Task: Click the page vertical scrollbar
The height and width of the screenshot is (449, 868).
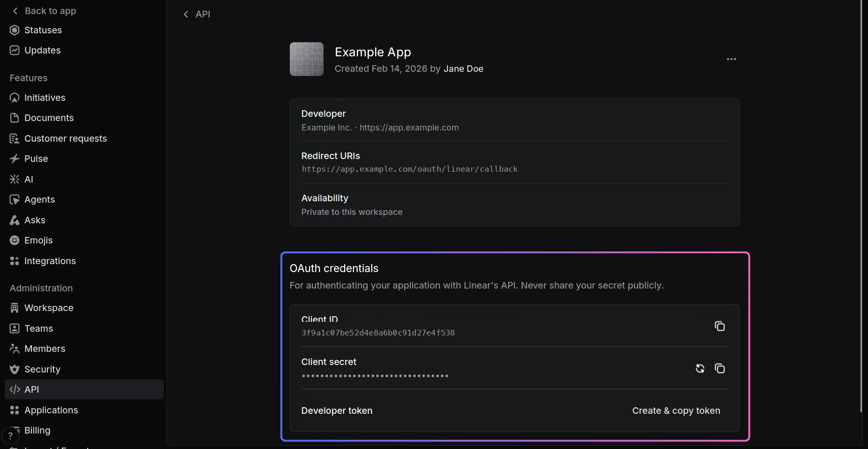Action: pos(861,206)
